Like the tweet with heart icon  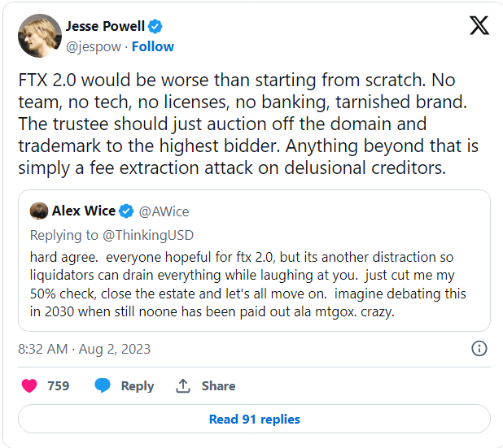(x=29, y=385)
